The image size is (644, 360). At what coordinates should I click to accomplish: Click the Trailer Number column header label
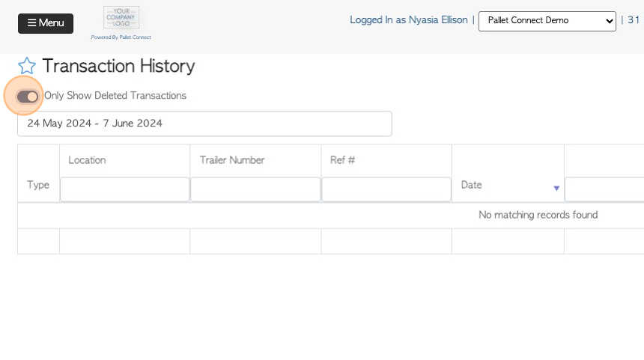[x=232, y=160]
